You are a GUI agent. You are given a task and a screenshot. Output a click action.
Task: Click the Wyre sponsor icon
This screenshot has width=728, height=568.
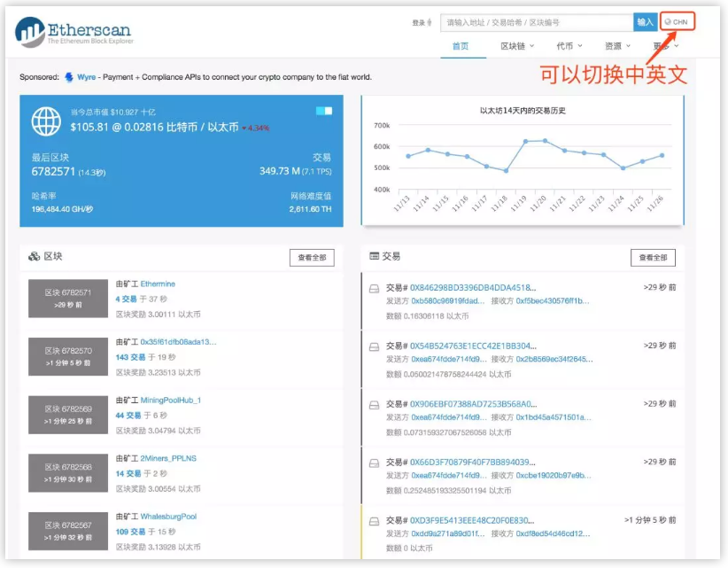[x=69, y=77]
